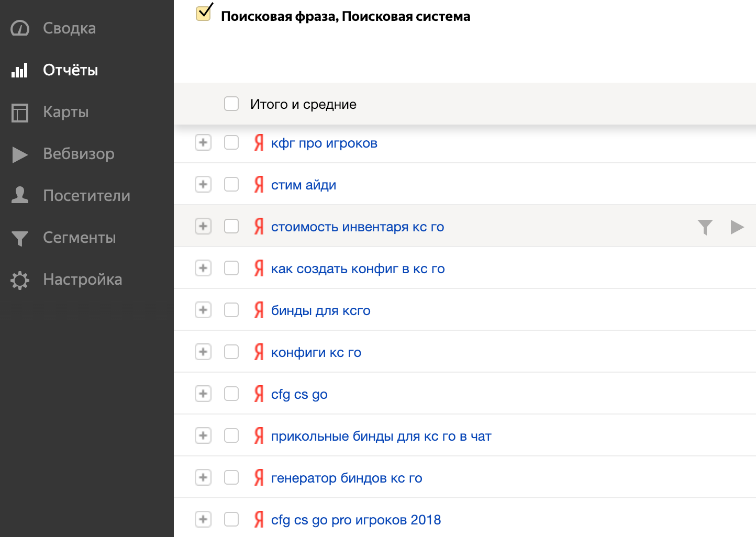
Task: Expand the стим айди row
Action: (203, 184)
